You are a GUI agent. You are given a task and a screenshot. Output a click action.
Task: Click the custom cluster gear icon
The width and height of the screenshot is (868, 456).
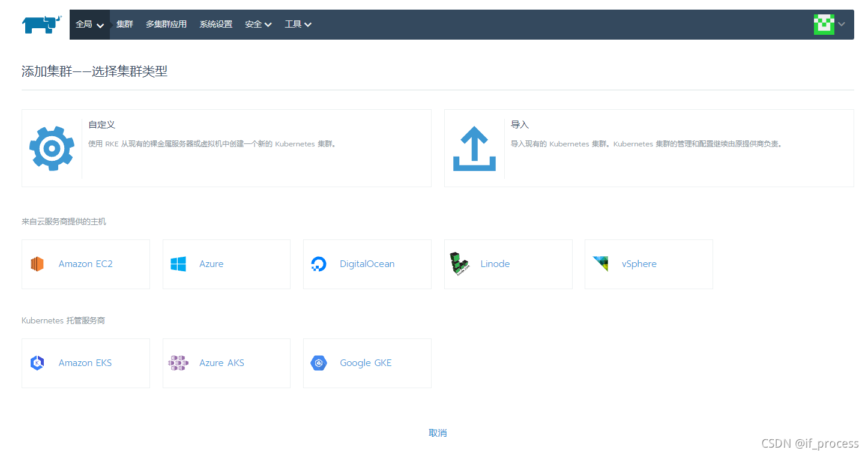click(52, 148)
